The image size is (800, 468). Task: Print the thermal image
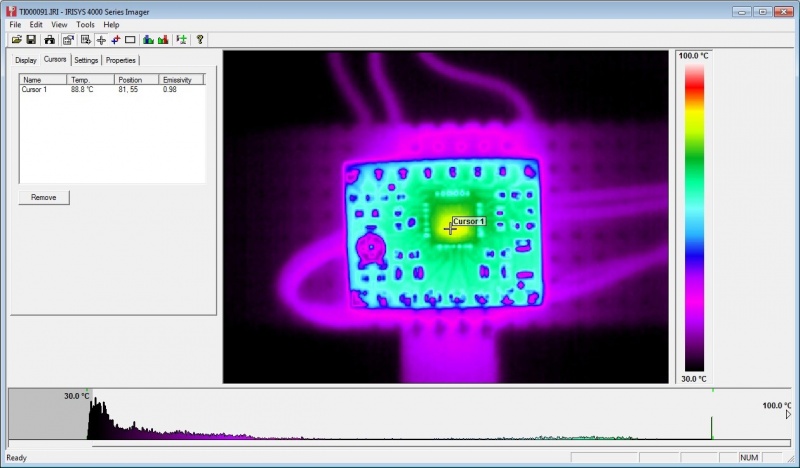tap(49, 39)
